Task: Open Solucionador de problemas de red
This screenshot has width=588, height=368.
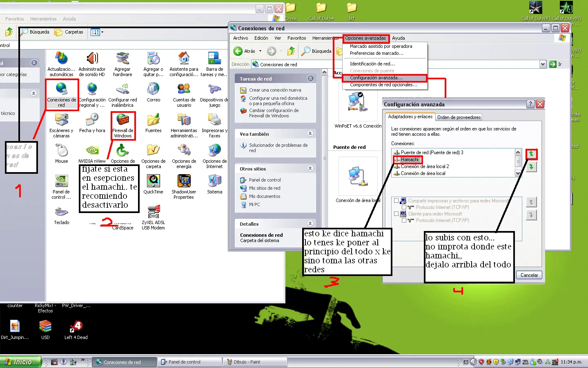Action: pos(278,148)
